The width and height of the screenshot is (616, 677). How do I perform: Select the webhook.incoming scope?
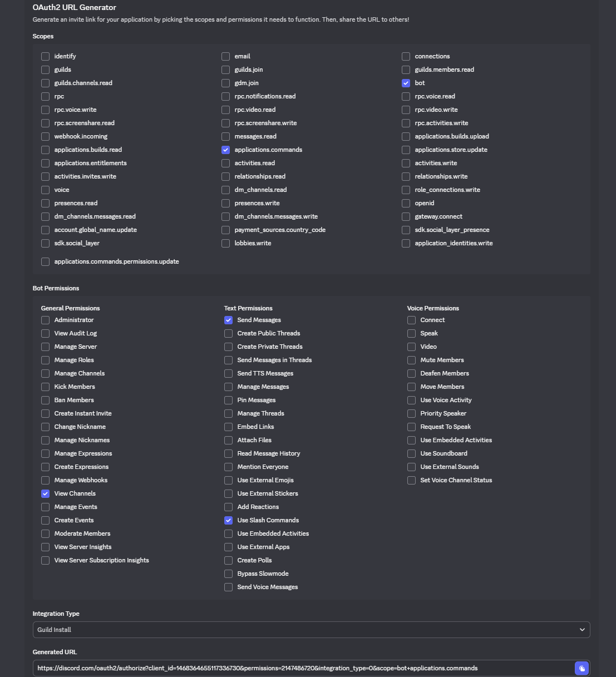pyautogui.click(x=46, y=136)
